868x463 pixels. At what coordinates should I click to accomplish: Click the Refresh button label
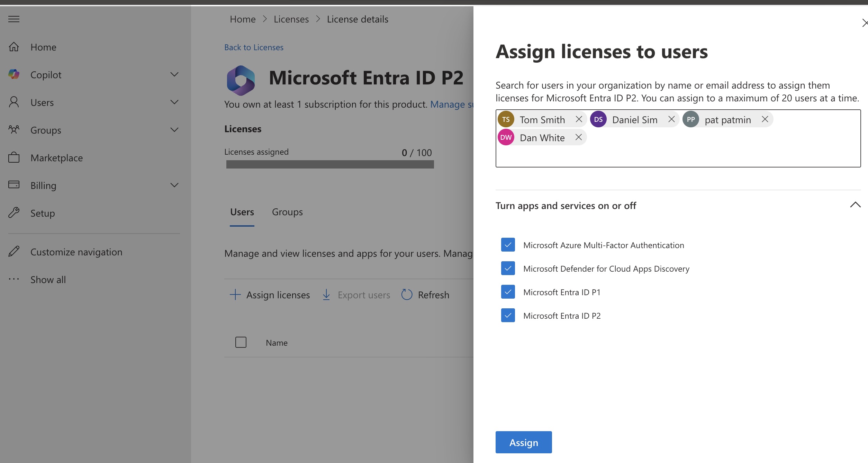coord(433,295)
